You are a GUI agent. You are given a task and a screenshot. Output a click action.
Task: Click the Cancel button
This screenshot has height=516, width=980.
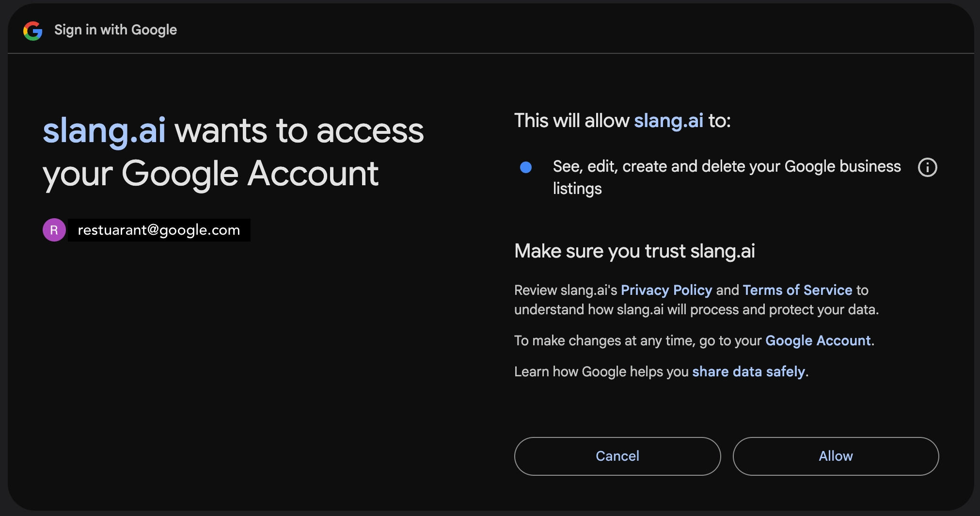pyautogui.click(x=617, y=456)
